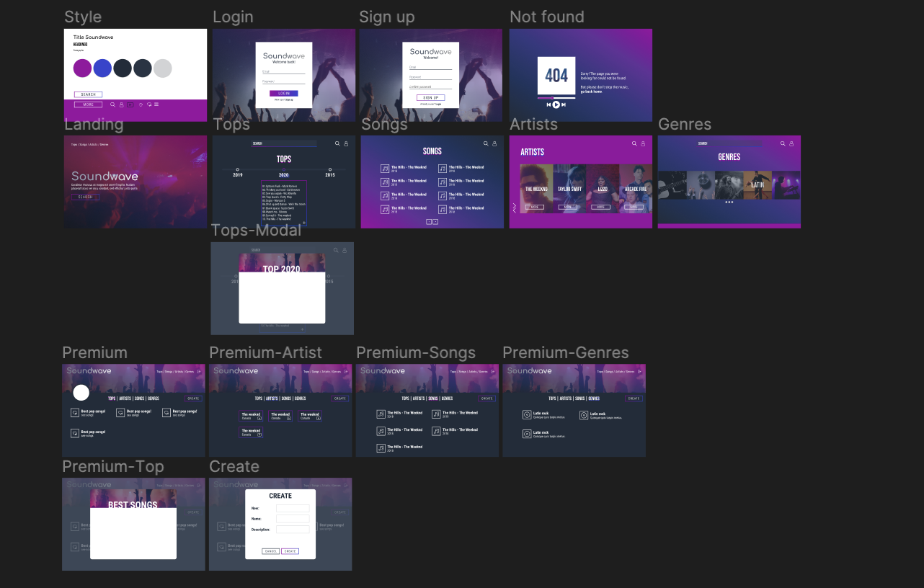Select the blue color swatch in the Style frame
This screenshot has width=924, height=588.
102,68
